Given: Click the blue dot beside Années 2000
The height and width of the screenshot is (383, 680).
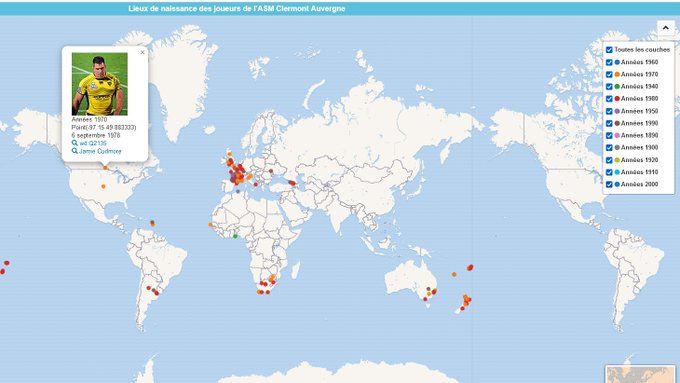Looking at the screenshot, I should point(617,184).
